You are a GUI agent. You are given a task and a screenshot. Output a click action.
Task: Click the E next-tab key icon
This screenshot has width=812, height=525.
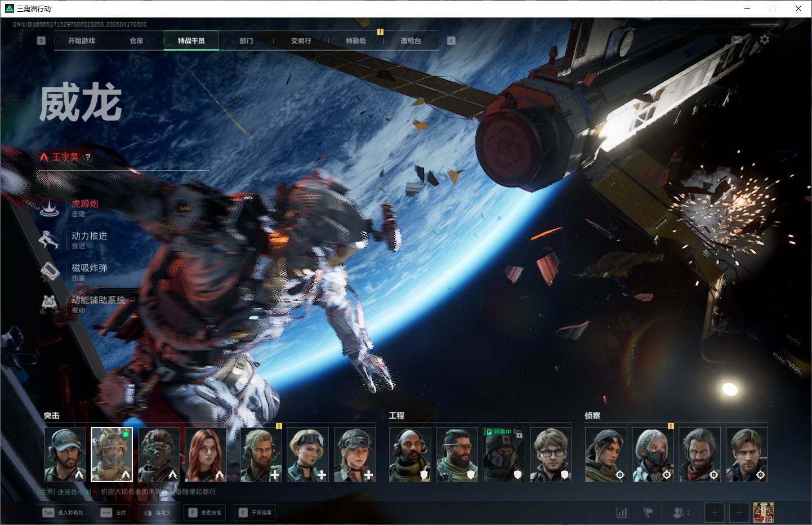tap(450, 41)
